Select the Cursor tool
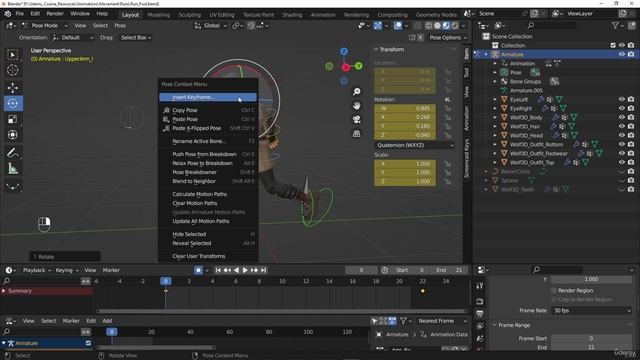 point(13,70)
